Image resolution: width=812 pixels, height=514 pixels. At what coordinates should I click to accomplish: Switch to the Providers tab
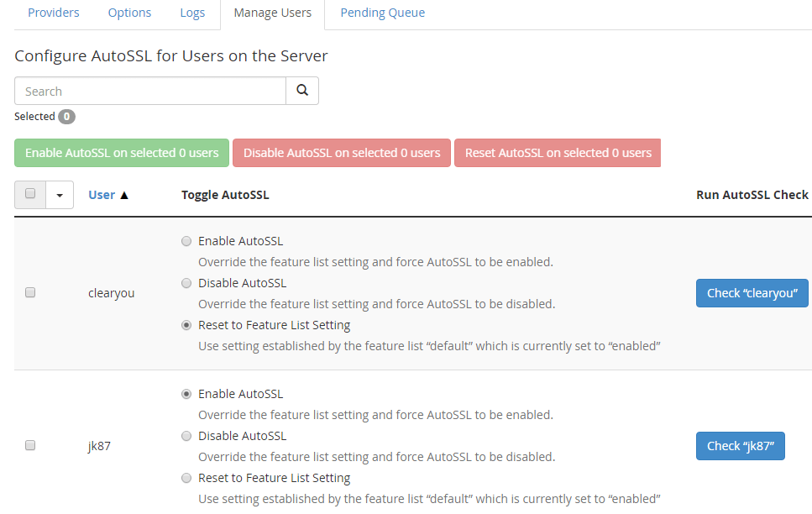click(54, 13)
